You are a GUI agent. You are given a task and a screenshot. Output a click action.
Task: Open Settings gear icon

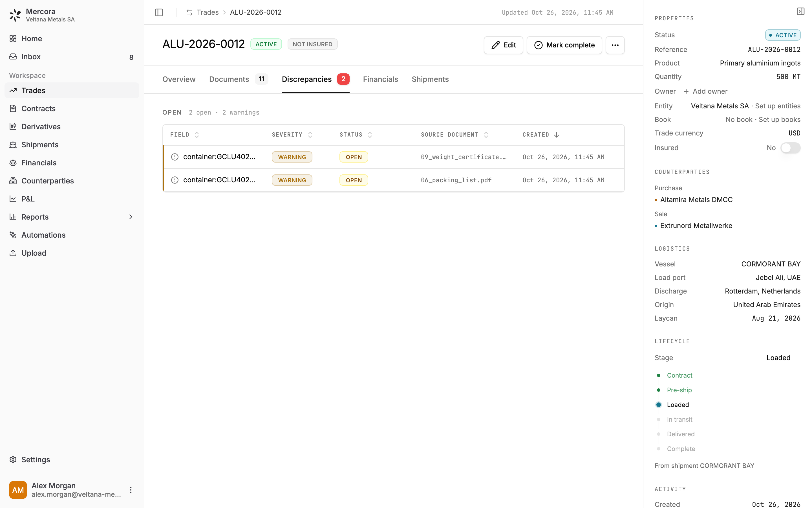click(13, 459)
